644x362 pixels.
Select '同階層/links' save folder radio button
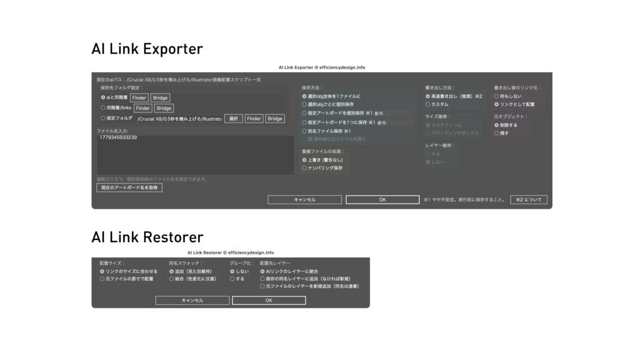tap(103, 108)
